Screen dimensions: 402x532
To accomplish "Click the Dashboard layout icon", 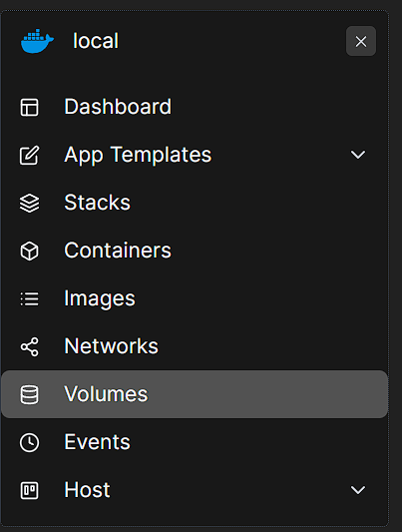I will (x=30, y=107).
